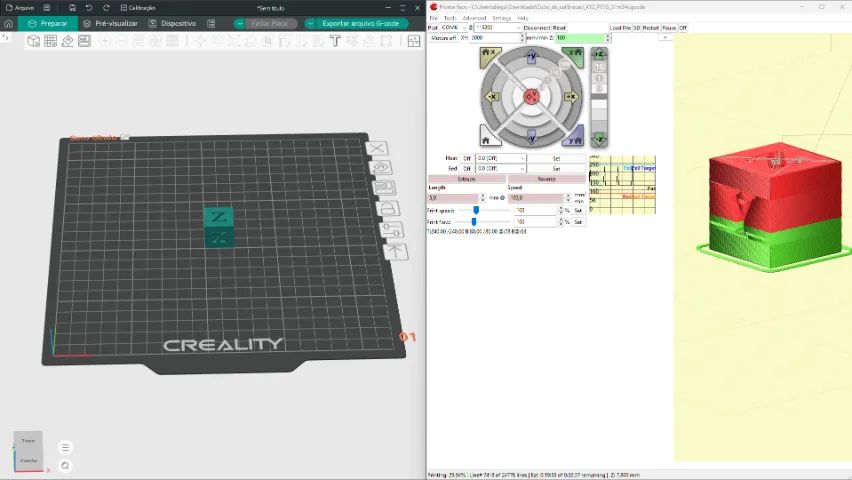Image resolution: width=852 pixels, height=480 pixels.
Task: Click the SD button in Pronterface
Action: click(637, 28)
